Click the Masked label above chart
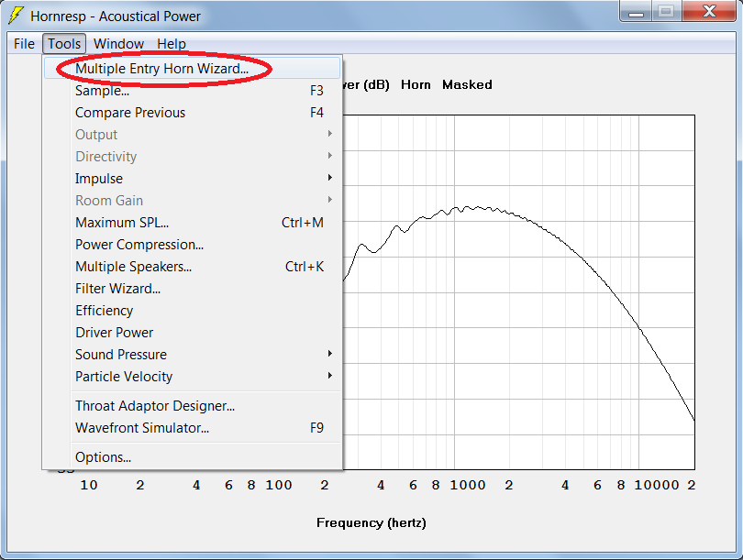 (x=467, y=84)
